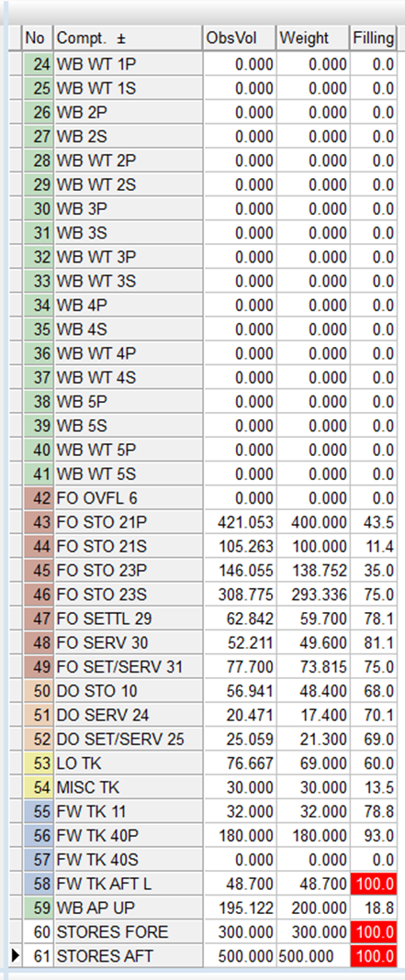Select row number 24 for WB WT 1P
Screen dimensions: 405x980
[39, 64]
